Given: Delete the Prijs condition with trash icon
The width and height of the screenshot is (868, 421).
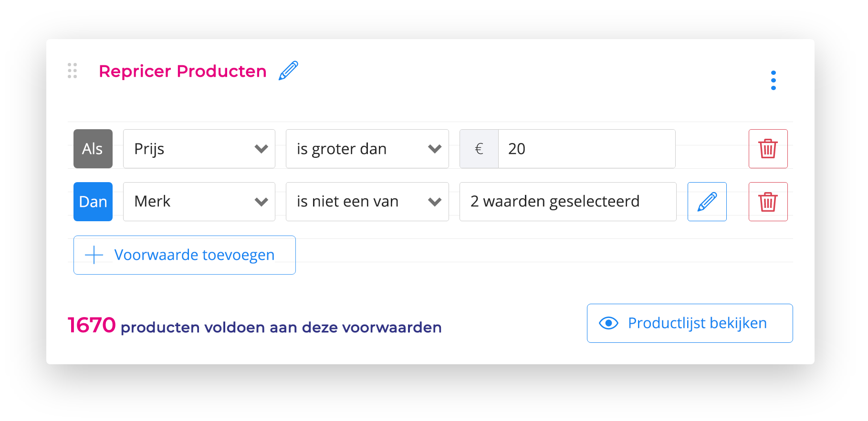Looking at the screenshot, I should click(x=768, y=149).
